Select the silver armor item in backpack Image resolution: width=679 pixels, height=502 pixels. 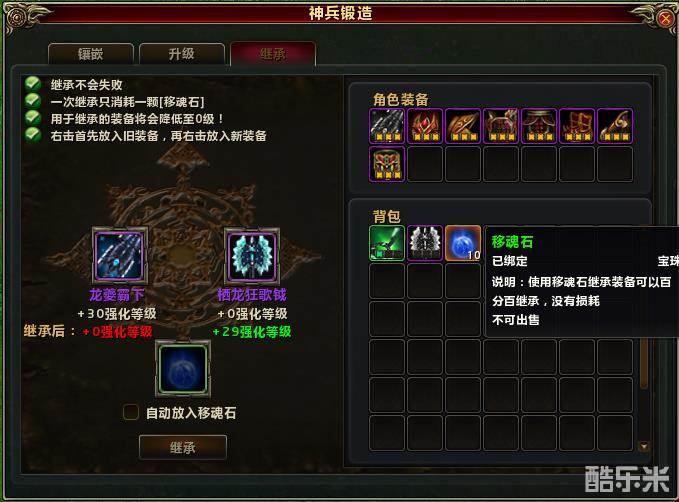point(425,243)
